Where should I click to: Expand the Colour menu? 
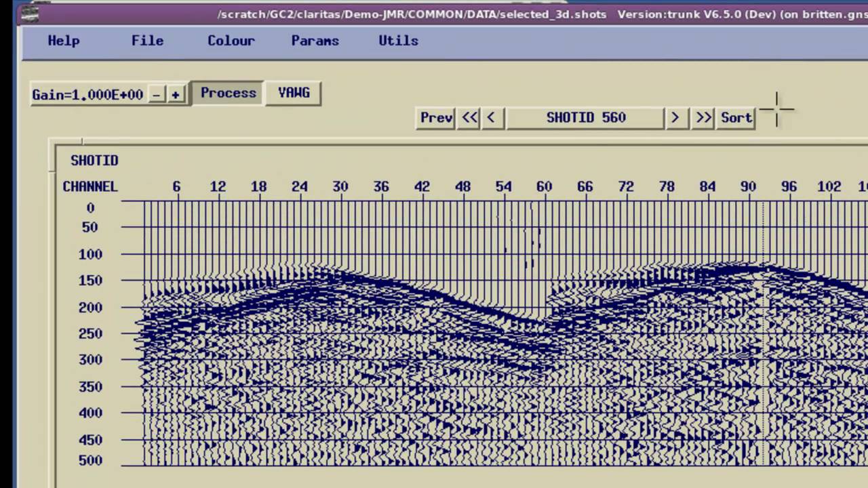click(231, 41)
